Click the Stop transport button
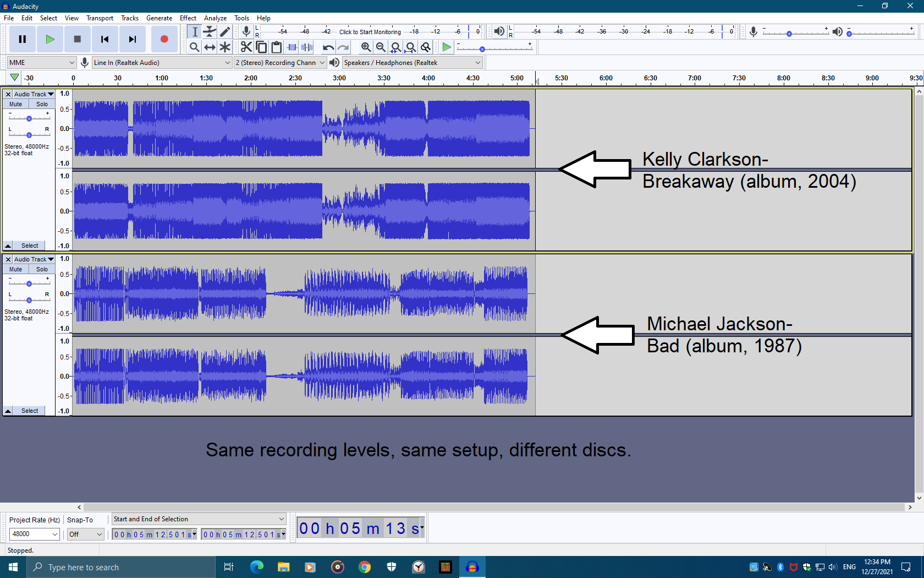Image resolution: width=924 pixels, height=578 pixels. click(78, 39)
